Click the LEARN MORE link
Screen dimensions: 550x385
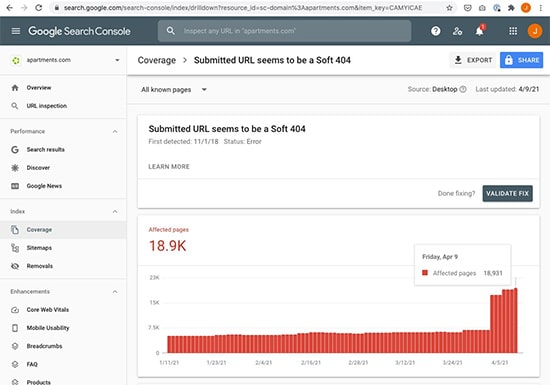pyautogui.click(x=169, y=167)
